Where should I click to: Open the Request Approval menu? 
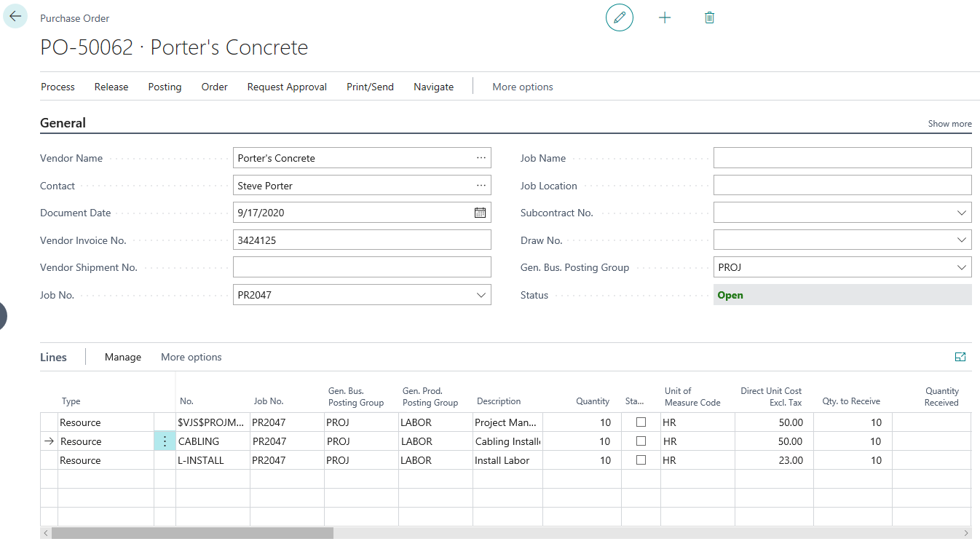click(x=287, y=87)
